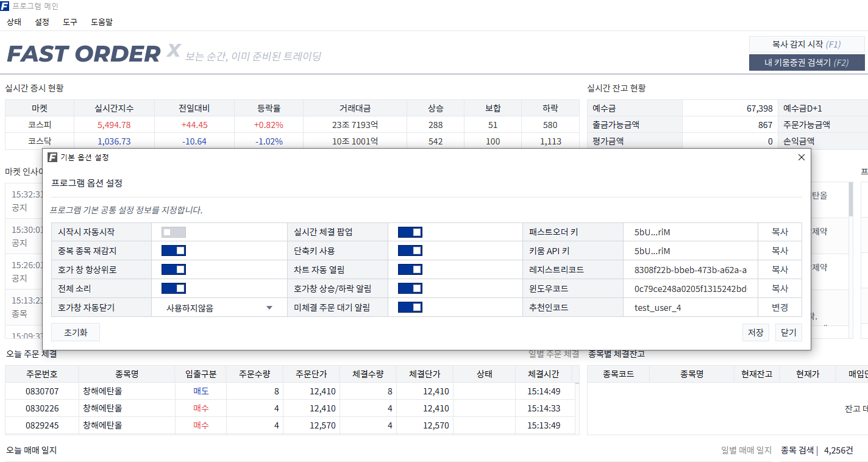The width and height of the screenshot is (868, 462).
Task: Click the 매도 cell in order 0830707
Action: click(x=201, y=391)
